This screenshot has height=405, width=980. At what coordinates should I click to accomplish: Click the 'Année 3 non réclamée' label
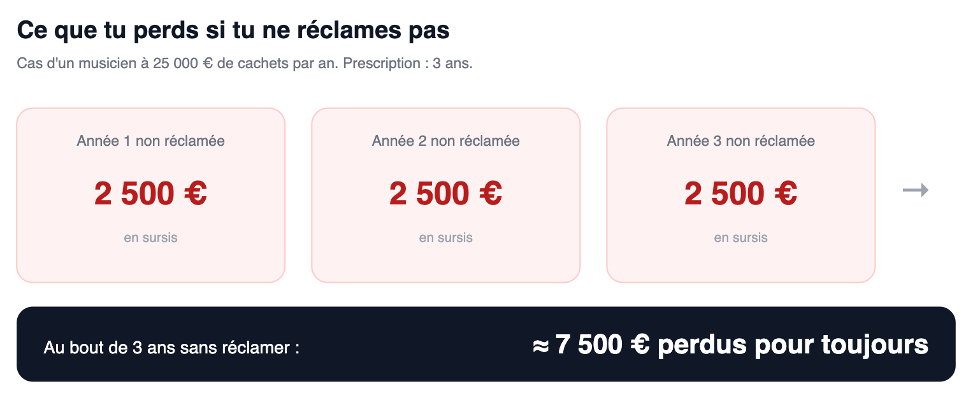[740, 141]
